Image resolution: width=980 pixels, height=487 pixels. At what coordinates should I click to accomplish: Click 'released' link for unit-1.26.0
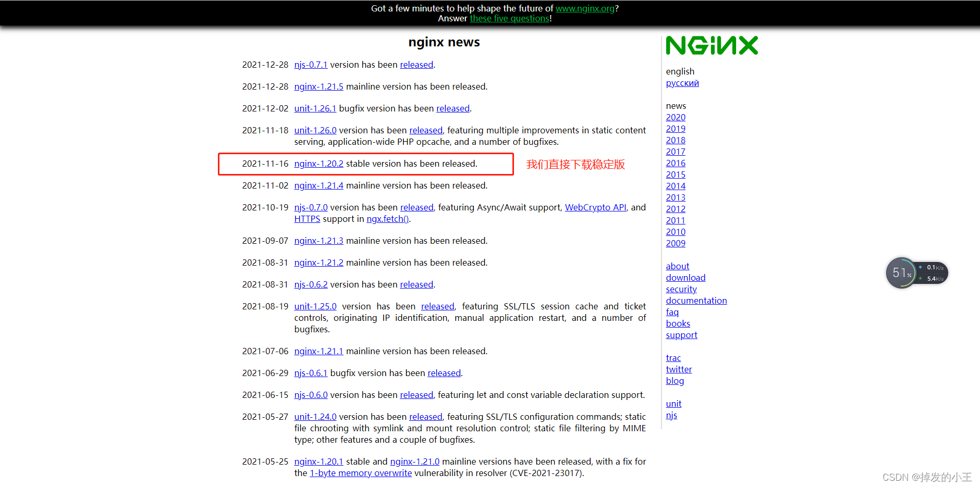[426, 130]
